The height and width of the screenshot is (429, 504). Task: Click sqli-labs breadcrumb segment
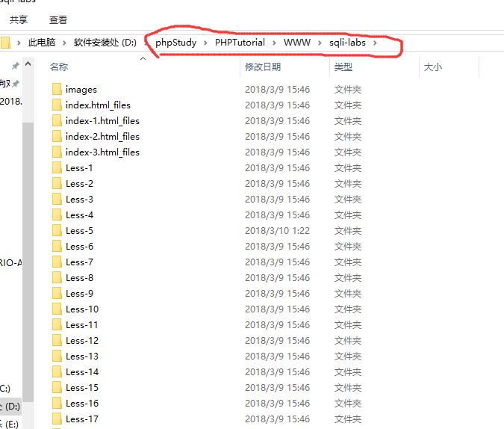pyautogui.click(x=347, y=43)
